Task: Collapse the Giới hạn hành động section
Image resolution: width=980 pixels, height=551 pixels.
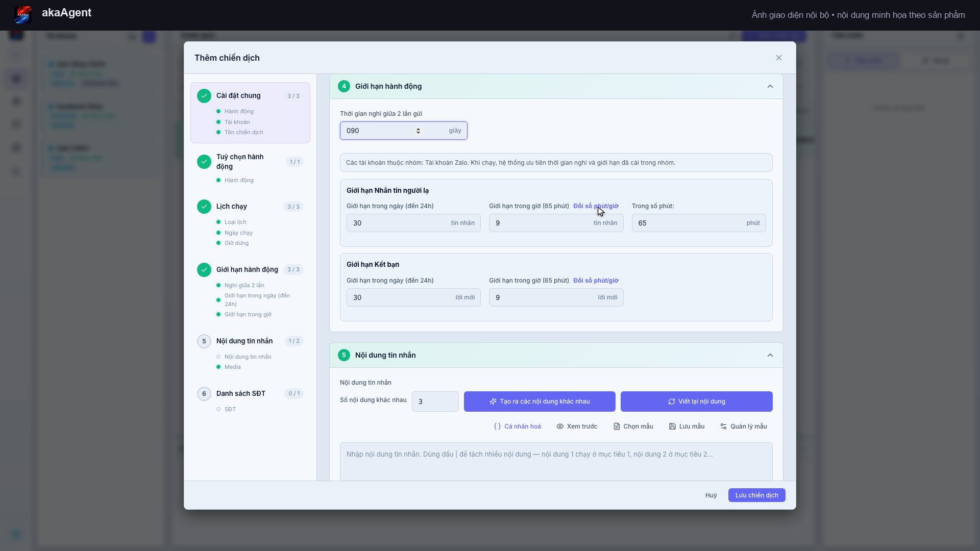Action: coord(770,86)
